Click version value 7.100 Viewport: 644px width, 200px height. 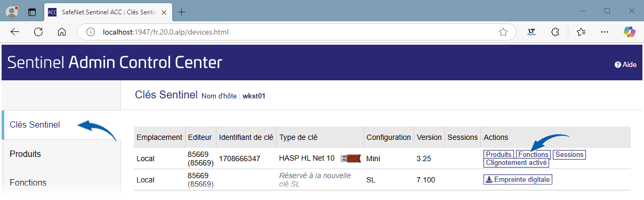425,180
